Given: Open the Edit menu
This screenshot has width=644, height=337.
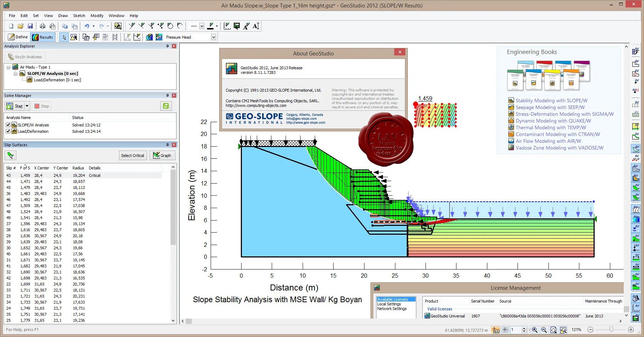Looking at the screenshot, I should coord(24,16).
